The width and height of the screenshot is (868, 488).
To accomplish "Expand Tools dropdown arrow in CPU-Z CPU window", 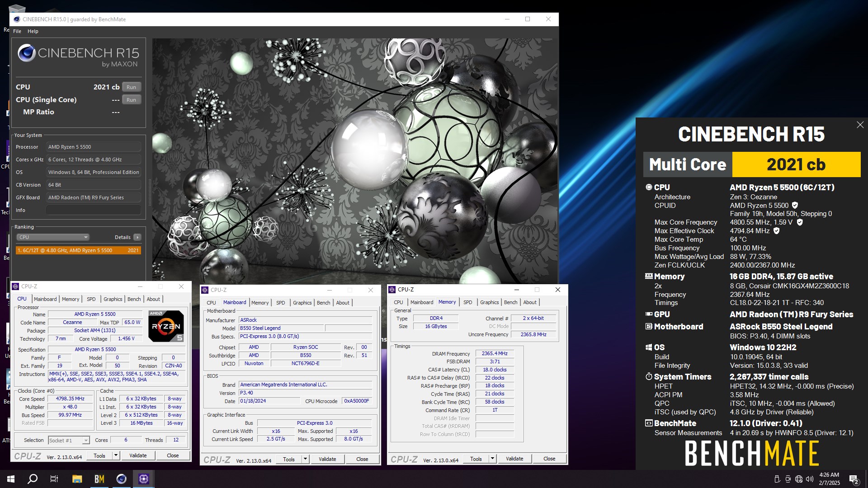I will [116, 455].
